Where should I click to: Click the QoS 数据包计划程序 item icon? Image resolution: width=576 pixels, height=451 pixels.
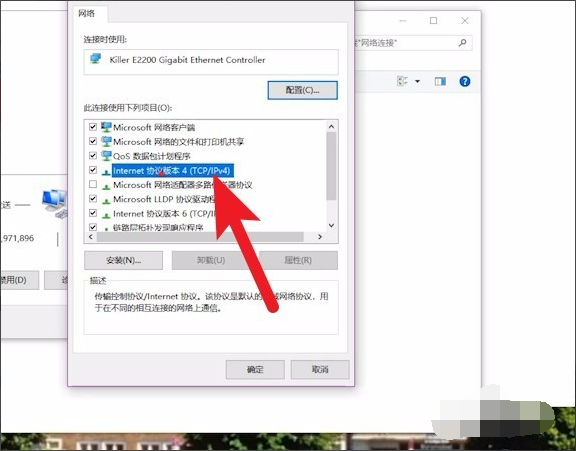tap(106, 156)
